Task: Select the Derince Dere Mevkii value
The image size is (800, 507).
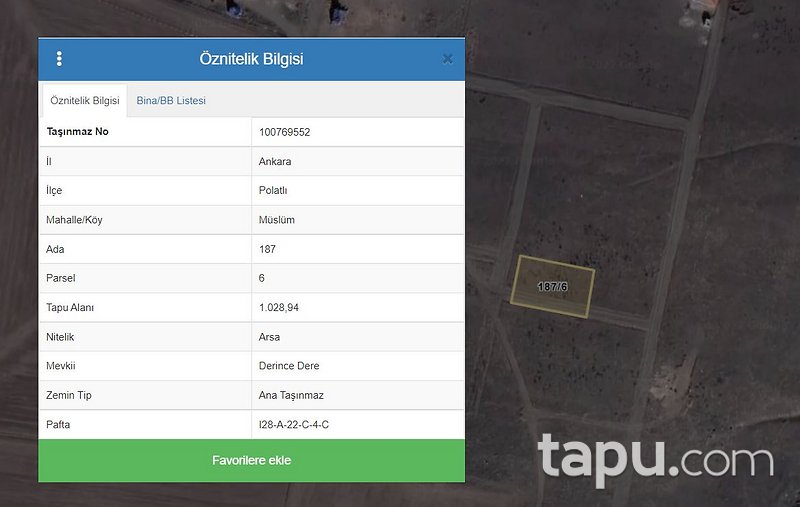Action: [289, 366]
